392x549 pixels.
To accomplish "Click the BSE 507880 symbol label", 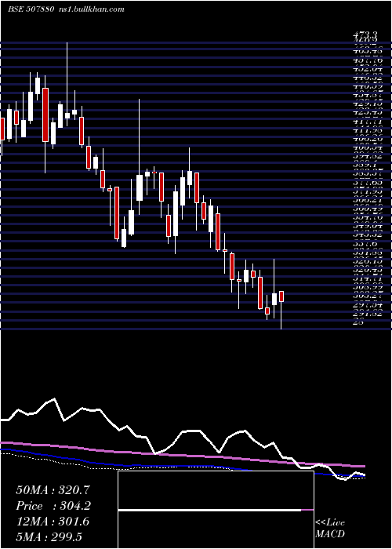I will click(x=31, y=9).
